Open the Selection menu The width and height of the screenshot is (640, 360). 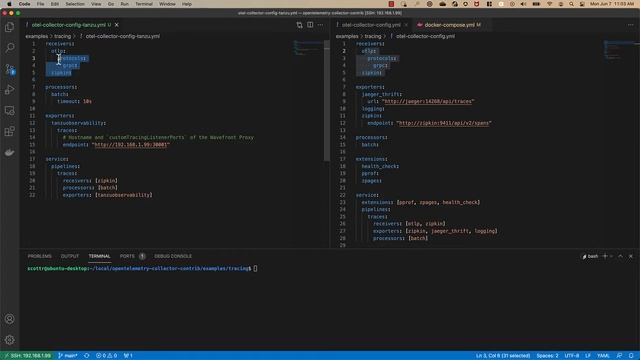click(x=75, y=4)
